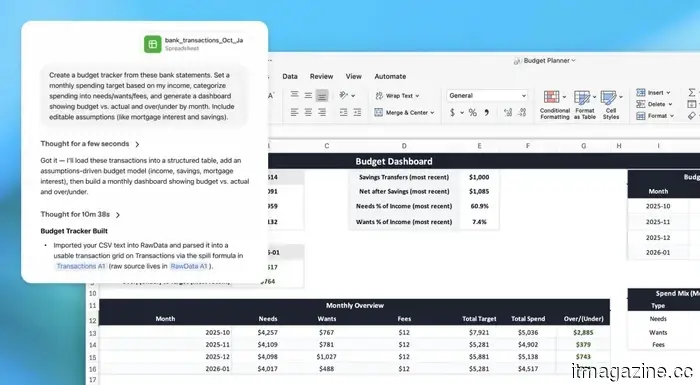Select column E header
This screenshot has width=700, height=385.
(x=479, y=146)
